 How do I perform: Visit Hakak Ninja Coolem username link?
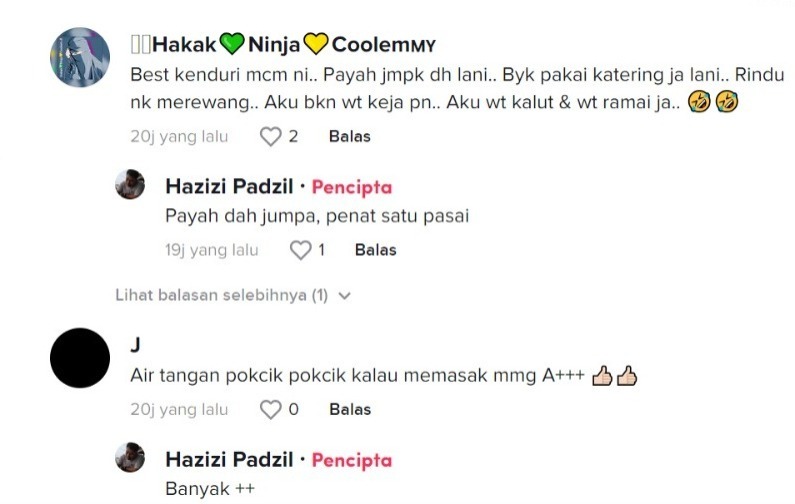tap(283, 45)
